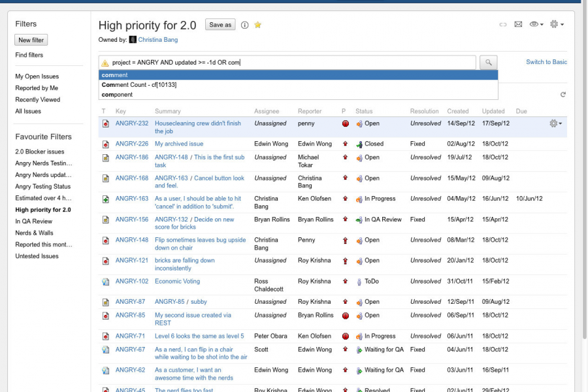Click the sub-task type icon for ANGRY-87
The width and height of the screenshot is (588, 392).
point(106,302)
